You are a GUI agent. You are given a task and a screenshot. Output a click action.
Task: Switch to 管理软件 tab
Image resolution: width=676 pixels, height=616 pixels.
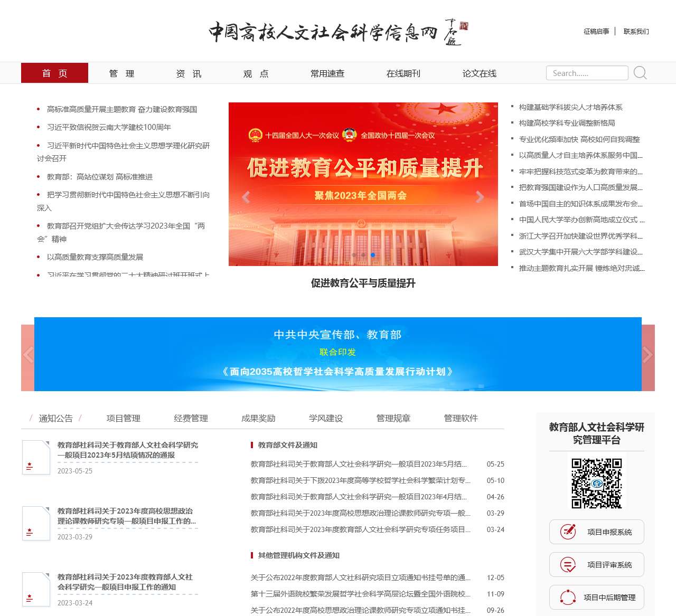click(x=461, y=418)
